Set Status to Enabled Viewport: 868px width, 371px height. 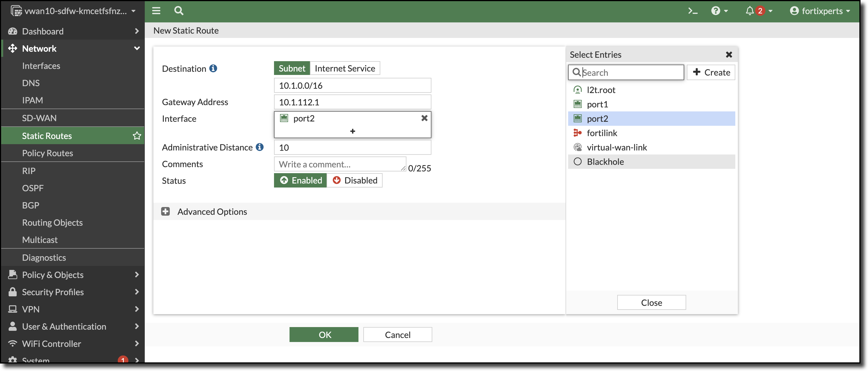click(300, 180)
